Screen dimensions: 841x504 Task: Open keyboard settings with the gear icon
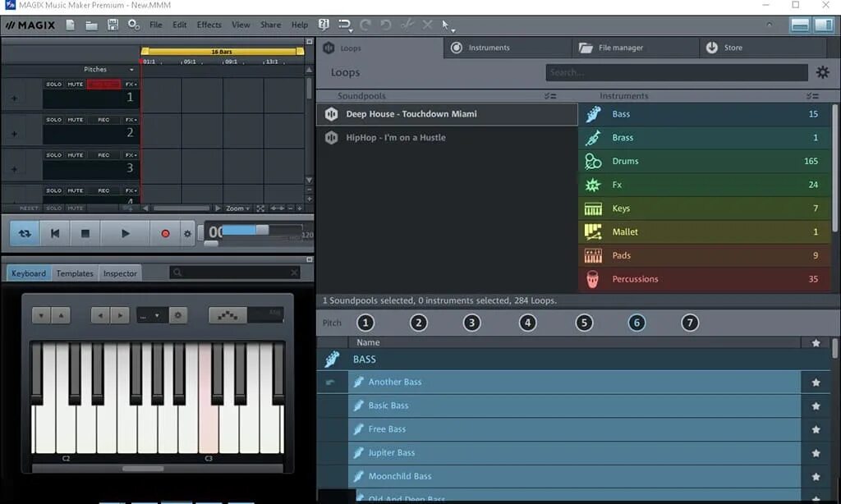[x=178, y=315]
